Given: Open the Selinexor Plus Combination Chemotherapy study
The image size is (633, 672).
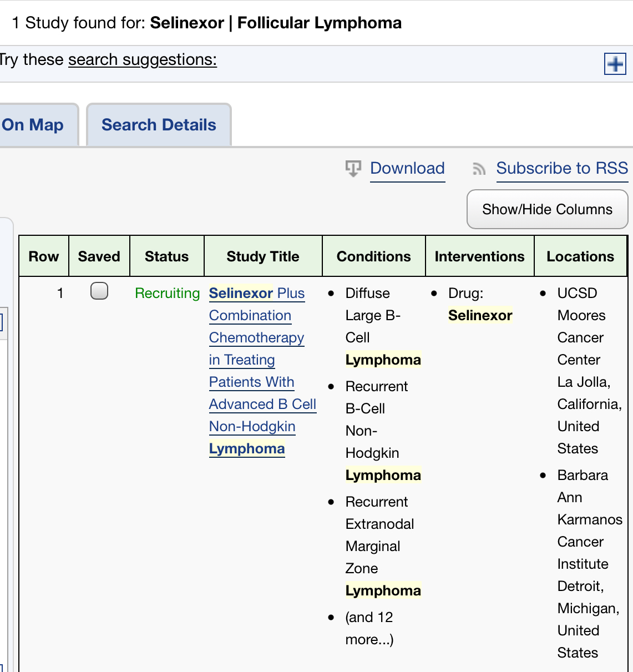Looking at the screenshot, I should tap(262, 371).
